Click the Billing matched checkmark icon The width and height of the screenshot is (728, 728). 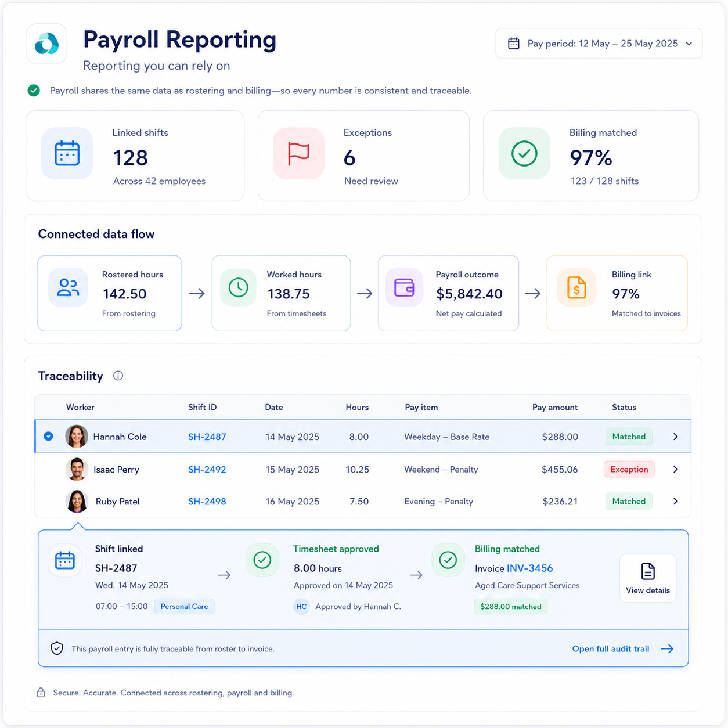(x=524, y=153)
